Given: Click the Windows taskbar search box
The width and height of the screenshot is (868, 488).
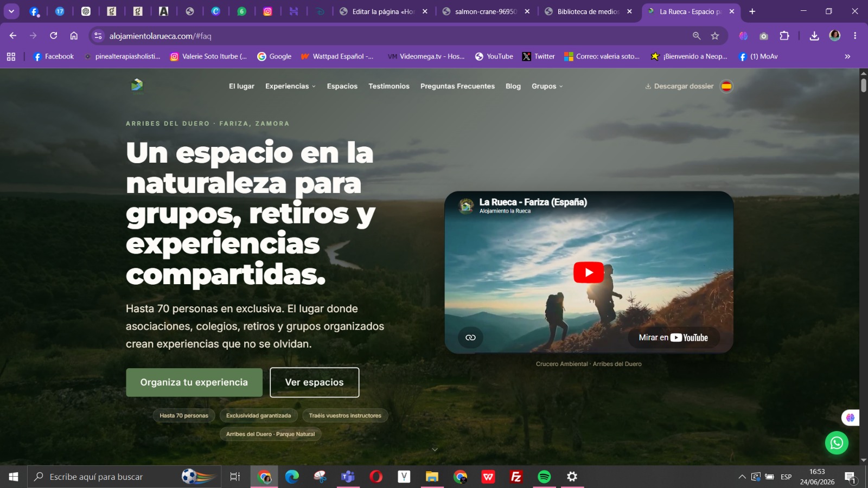Looking at the screenshot, I should 124,477.
